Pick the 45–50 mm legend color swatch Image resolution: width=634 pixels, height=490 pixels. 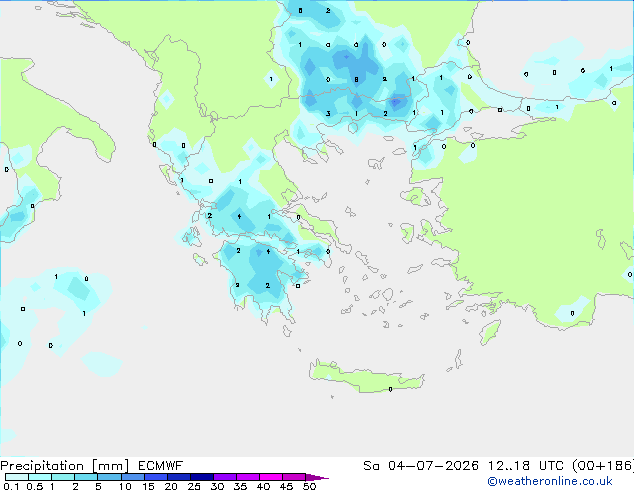(294, 477)
